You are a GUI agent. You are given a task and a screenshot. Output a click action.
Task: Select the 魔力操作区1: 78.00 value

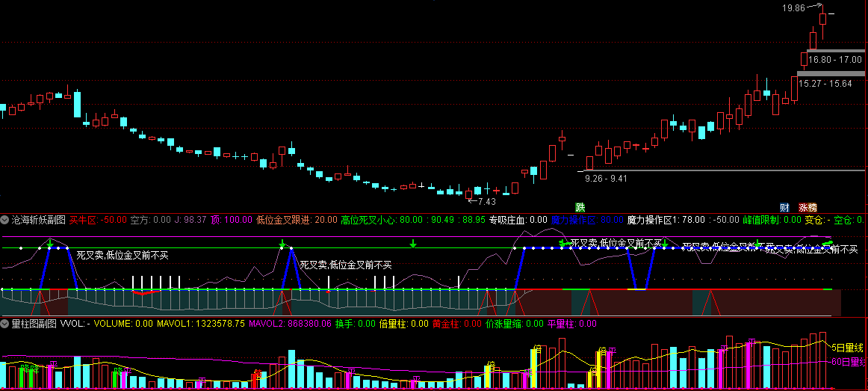[x=666, y=220]
